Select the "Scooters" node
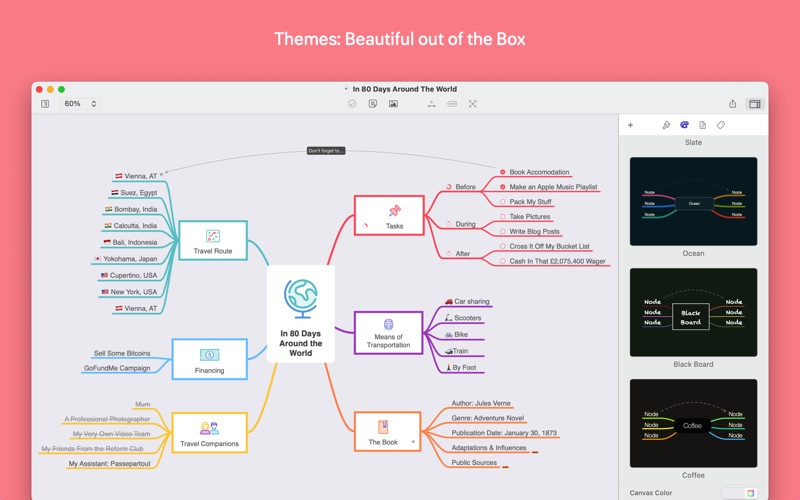 click(463, 317)
